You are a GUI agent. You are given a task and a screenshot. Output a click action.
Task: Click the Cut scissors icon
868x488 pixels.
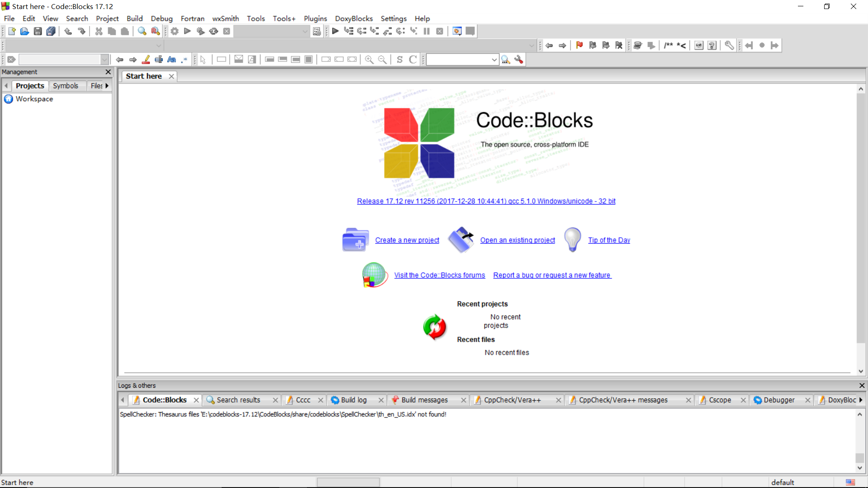(99, 31)
